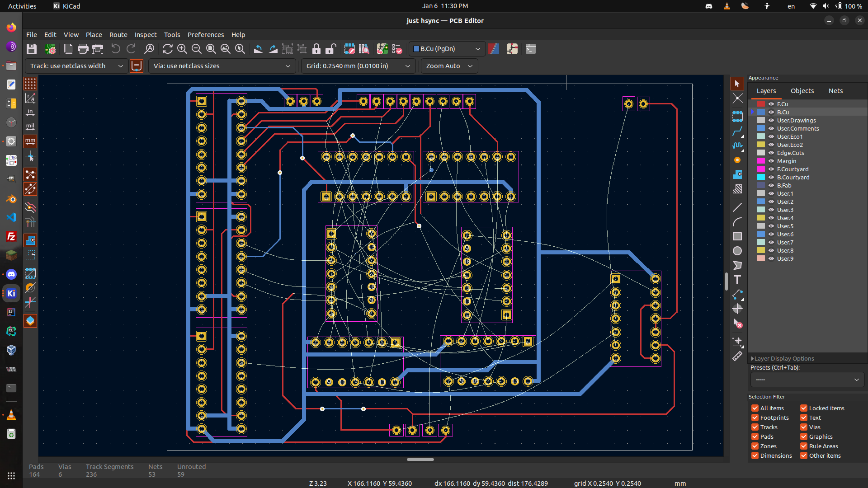The image size is (868, 488).
Task: Select the User.Comments layer row
Action: click(x=807, y=128)
